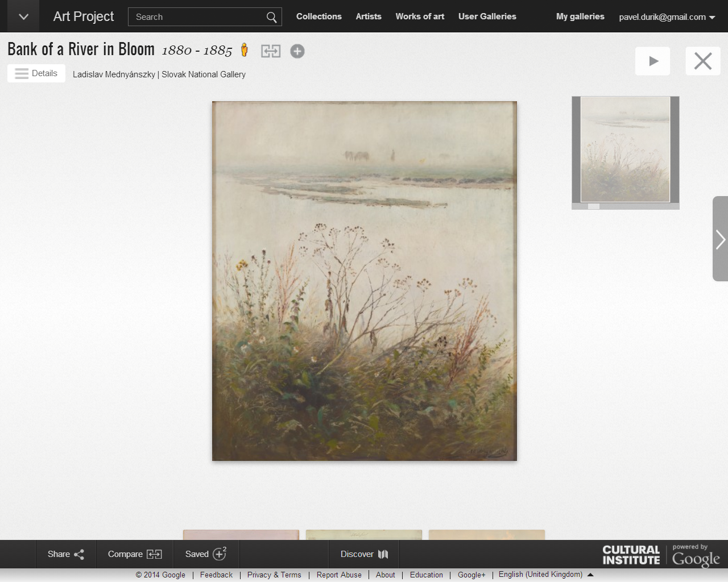The height and width of the screenshot is (582, 728).
Task: Open the Report Abuse link
Action: [339, 575]
